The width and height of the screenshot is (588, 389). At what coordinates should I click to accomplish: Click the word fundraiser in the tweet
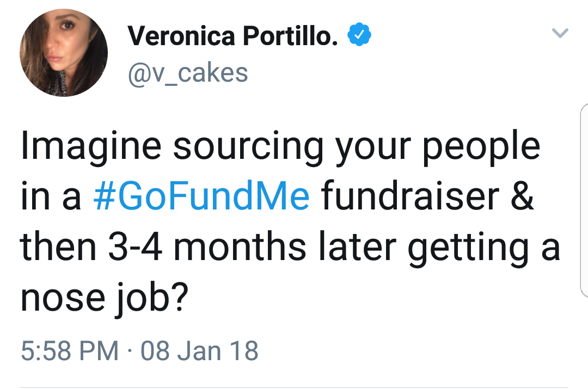pos(410,196)
